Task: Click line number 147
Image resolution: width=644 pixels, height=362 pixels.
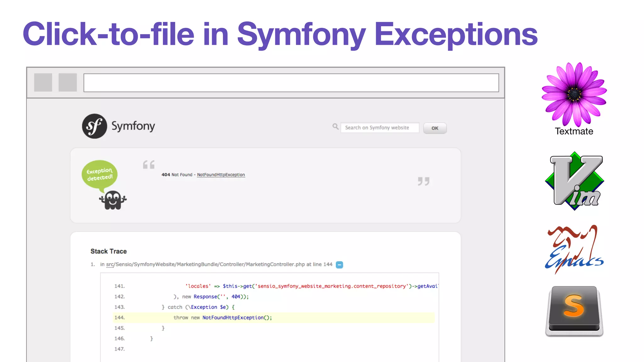Action: 119,349
